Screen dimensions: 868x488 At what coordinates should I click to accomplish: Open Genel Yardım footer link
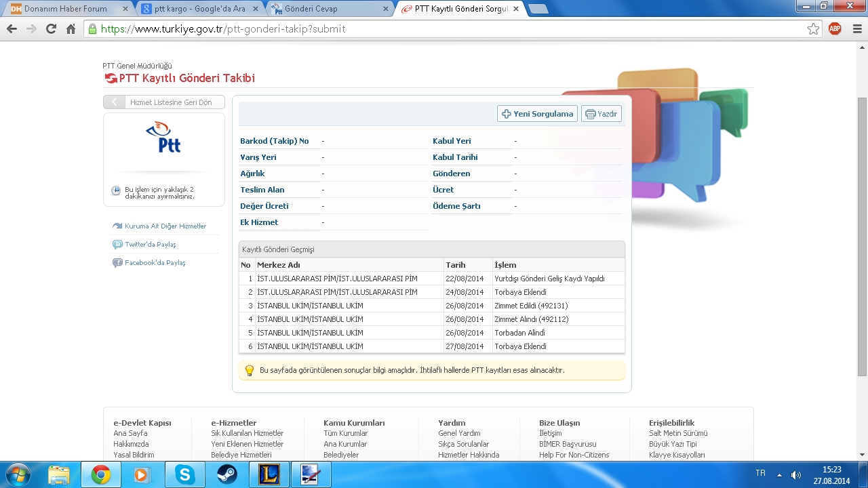(x=459, y=433)
